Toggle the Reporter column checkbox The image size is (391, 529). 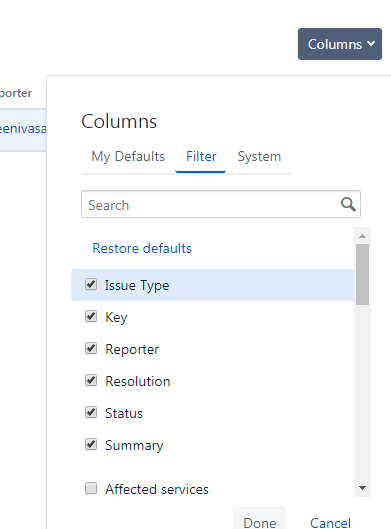(91, 348)
